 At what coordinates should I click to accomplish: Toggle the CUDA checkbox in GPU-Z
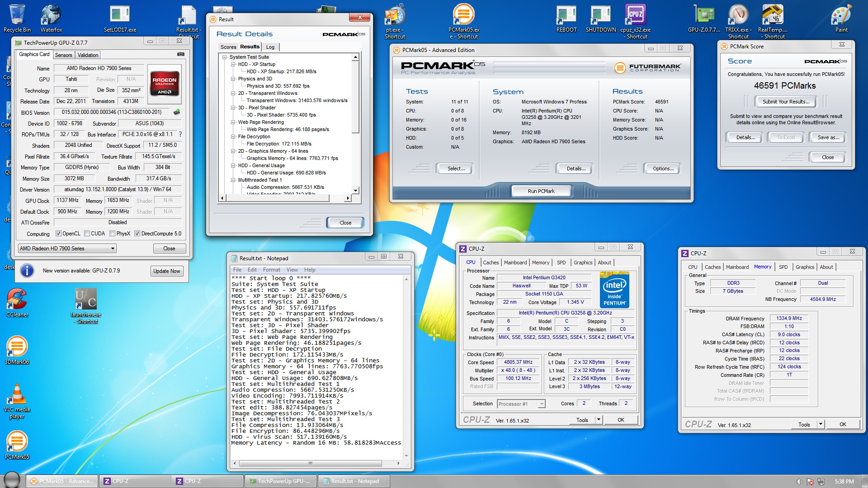[x=87, y=234]
